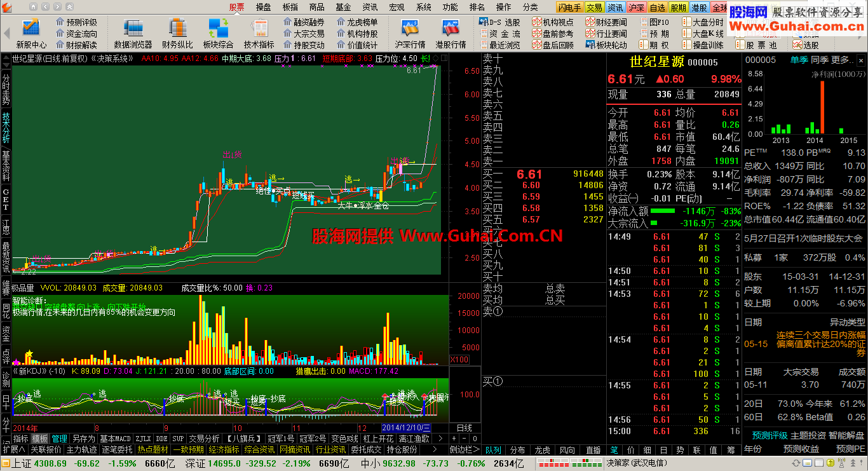Click the yellow 交易 trade button

pos(594,8)
